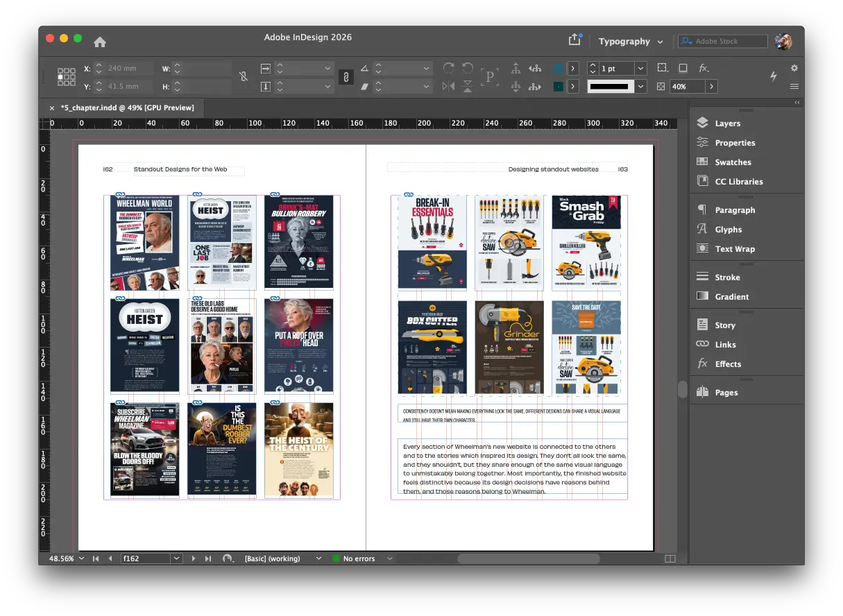Click Select Next Object icon
This screenshot has width=843, height=616.
tap(534, 87)
